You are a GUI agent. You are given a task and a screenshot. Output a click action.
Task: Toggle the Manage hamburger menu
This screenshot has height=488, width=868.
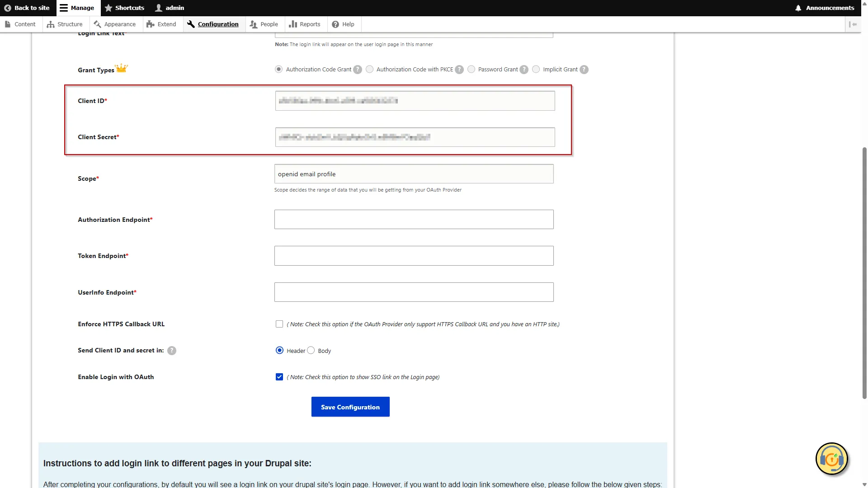[64, 8]
